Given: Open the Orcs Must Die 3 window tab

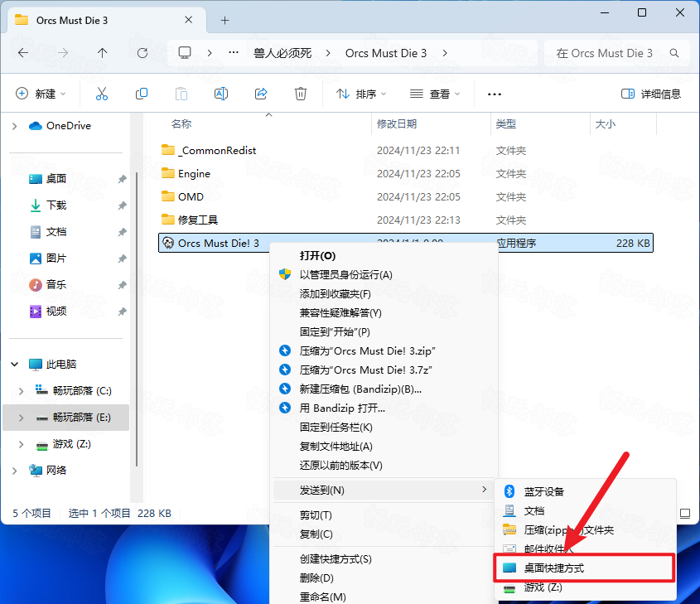Looking at the screenshot, I should (x=106, y=21).
